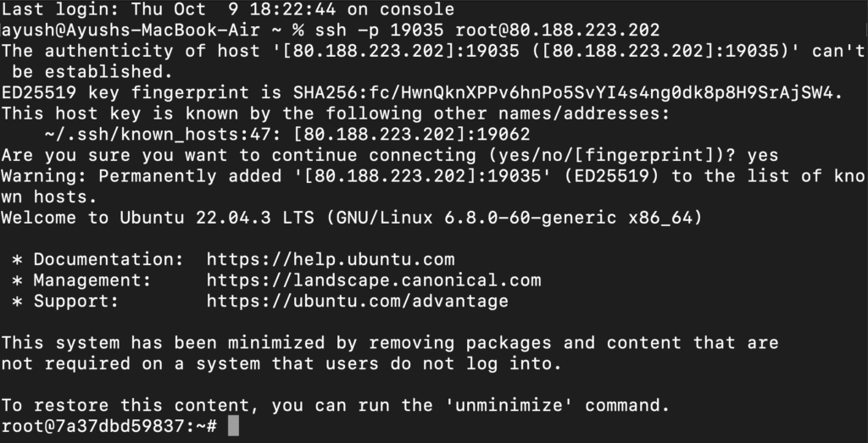Open the landscape.canonical.com management URL
Viewport: 868px width, 443px height.
tap(374, 280)
